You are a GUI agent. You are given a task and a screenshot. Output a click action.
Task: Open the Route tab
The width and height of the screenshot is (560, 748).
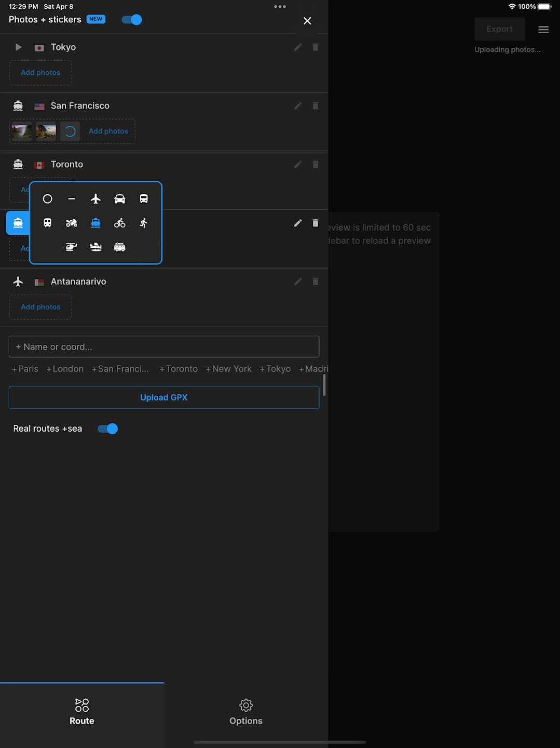[x=82, y=712]
